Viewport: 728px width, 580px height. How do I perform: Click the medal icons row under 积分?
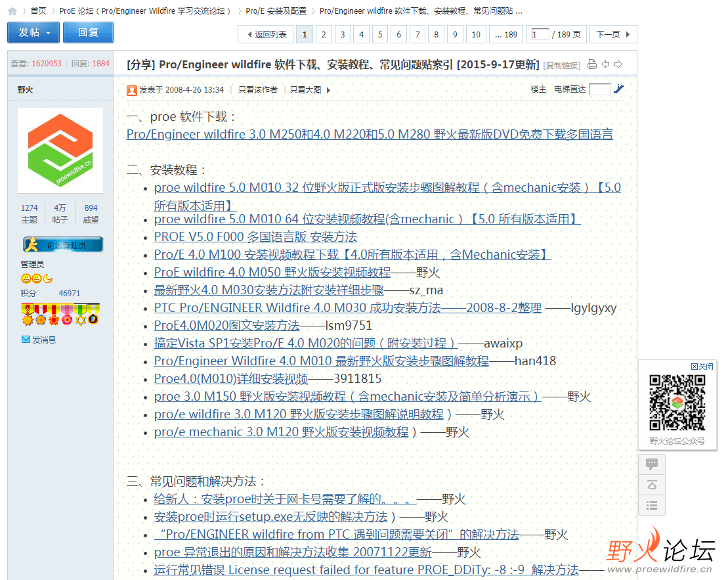[60, 315]
